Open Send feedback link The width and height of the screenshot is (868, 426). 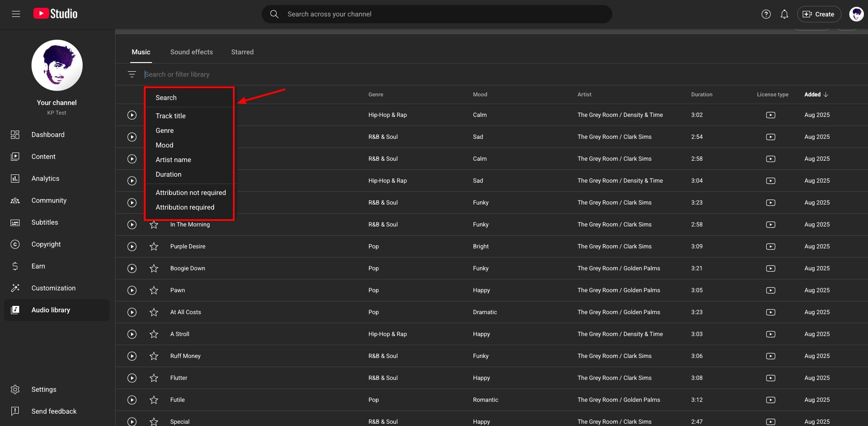[54, 411]
